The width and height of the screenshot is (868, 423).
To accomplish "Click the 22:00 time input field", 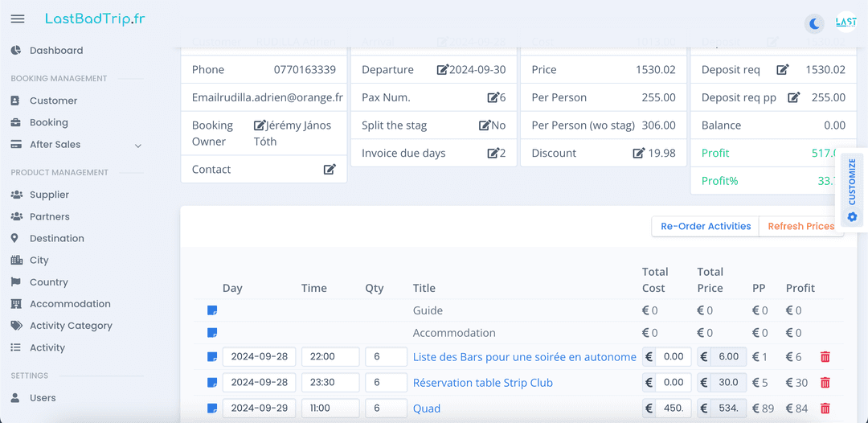I will click(330, 356).
